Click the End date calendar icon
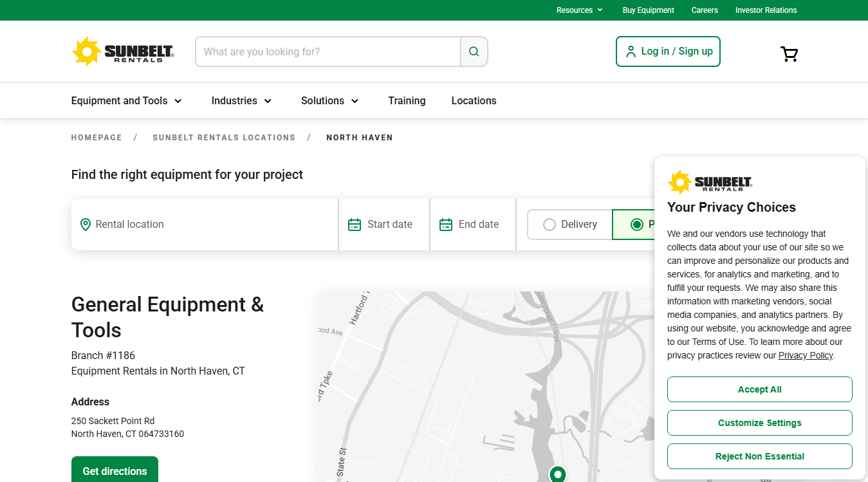This screenshot has width=868, height=482. (x=446, y=225)
